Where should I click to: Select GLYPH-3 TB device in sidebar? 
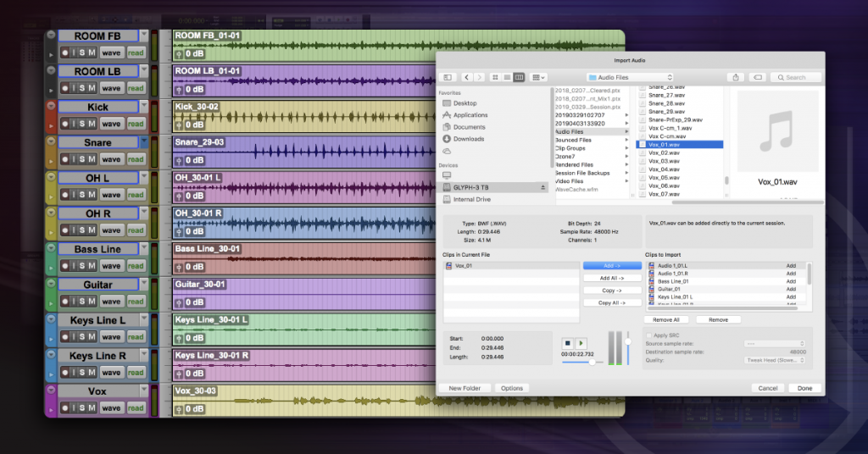tap(494, 187)
